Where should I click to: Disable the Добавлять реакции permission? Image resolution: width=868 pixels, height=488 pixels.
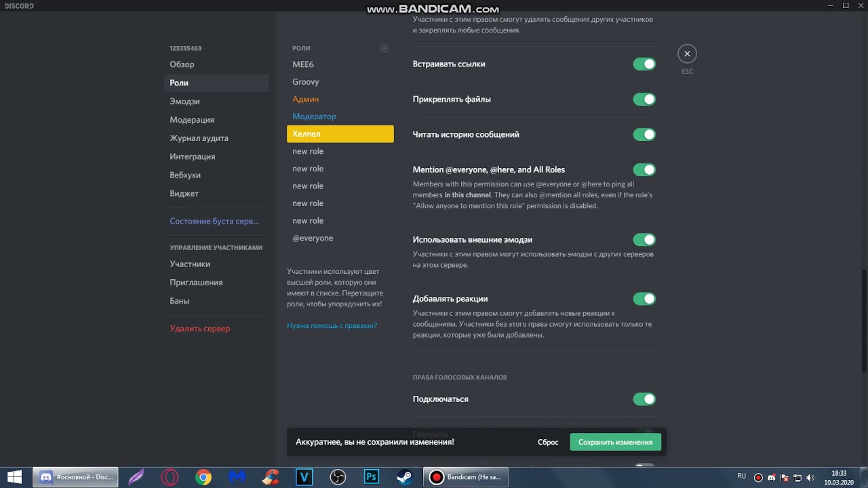(x=644, y=298)
